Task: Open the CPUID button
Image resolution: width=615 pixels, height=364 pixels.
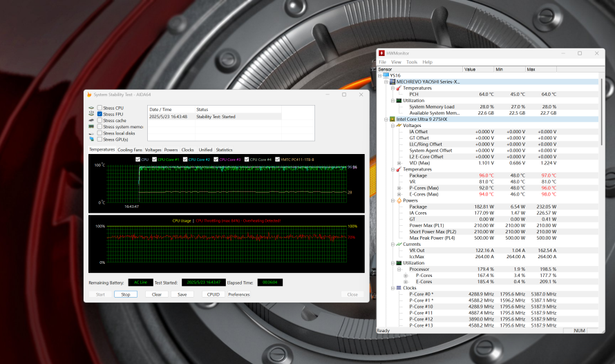Action: (213, 294)
